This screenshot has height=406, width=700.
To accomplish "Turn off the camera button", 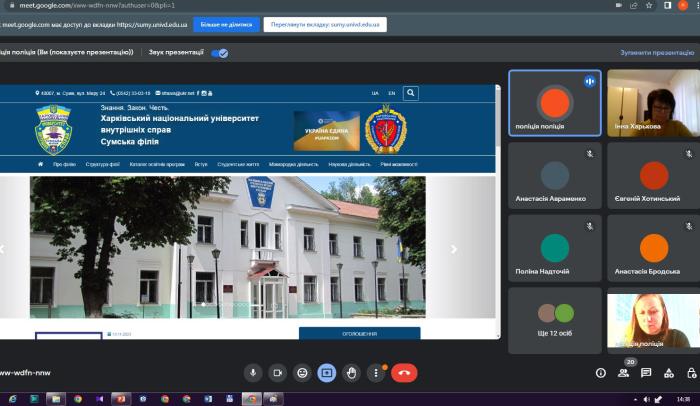I will coord(278,372).
